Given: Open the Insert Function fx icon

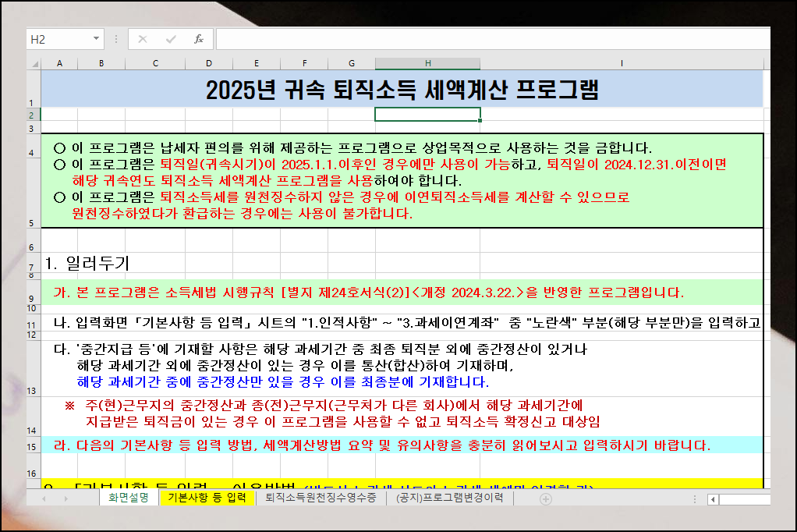Looking at the screenshot, I should click(199, 39).
